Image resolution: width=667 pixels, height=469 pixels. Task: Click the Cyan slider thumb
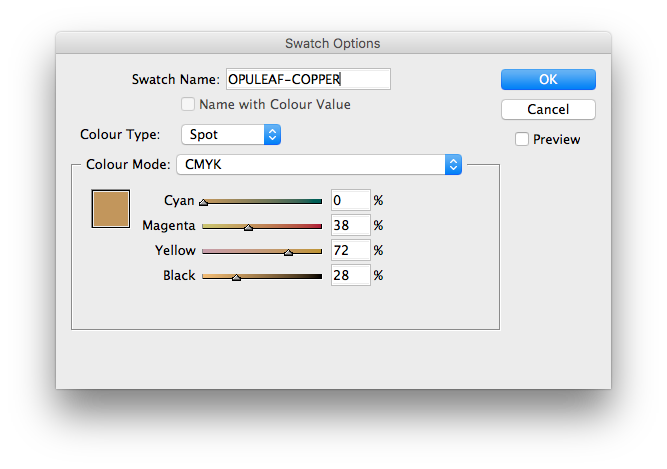click(x=203, y=202)
